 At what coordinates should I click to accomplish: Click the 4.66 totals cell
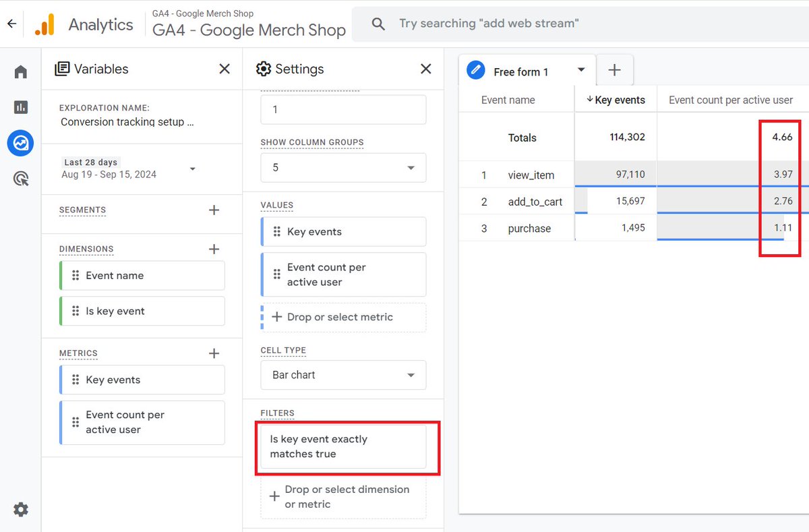(782, 137)
